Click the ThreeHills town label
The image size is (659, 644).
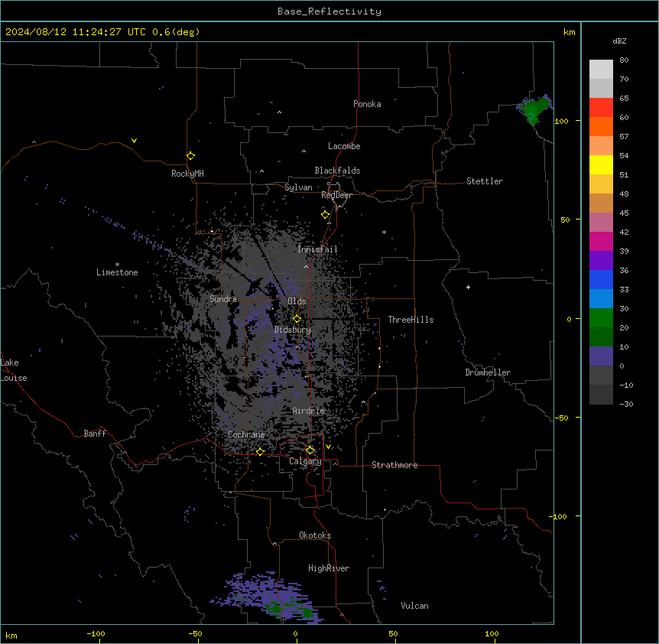(x=411, y=320)
